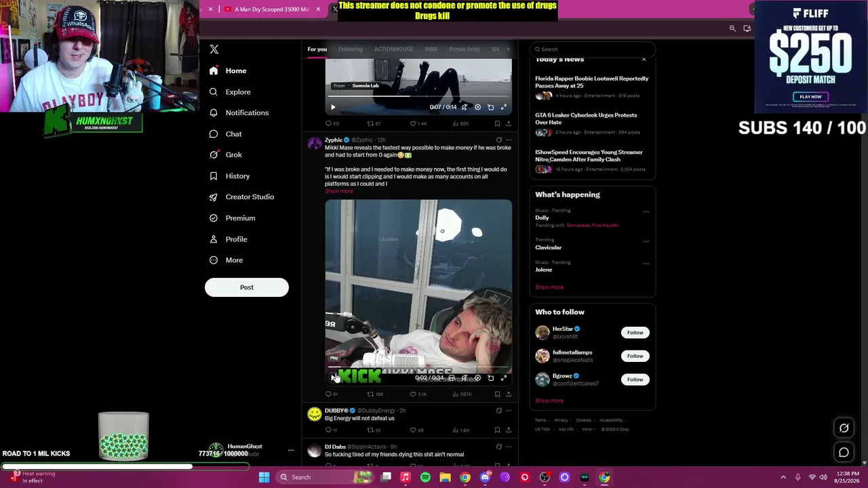Open more options on the DUBBY post
This screenshot has width=868, height=488.
click(509, 411)
